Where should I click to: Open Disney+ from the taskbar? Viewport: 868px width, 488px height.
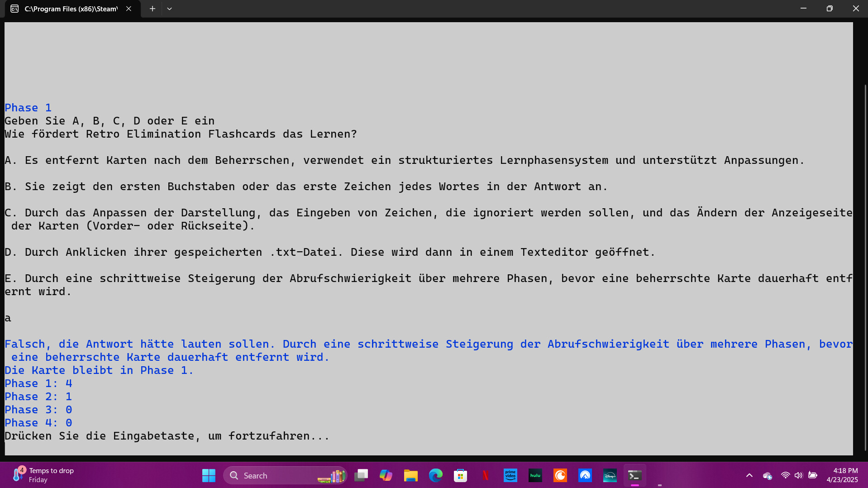[610, 475]
